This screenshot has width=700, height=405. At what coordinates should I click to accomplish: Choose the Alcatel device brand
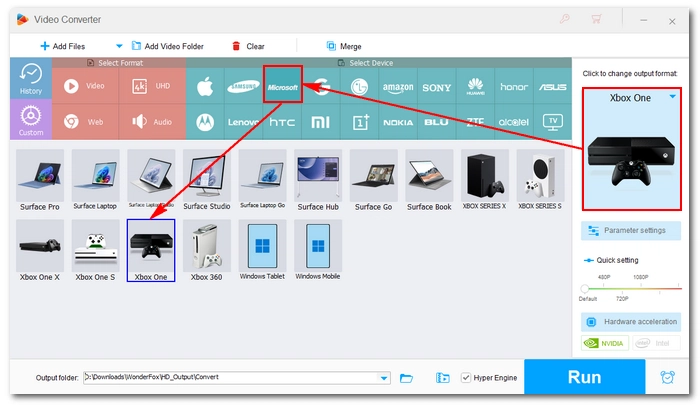click(514, 122)
